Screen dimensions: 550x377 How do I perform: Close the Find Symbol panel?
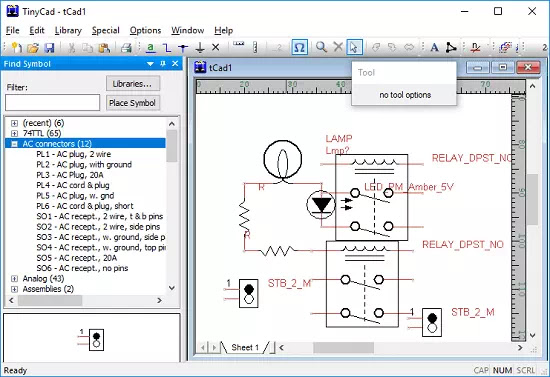tap(175, 64)
